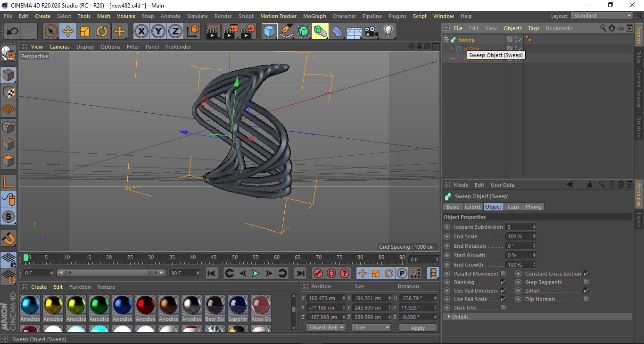Screen dimensions: 644x344
Task: Activate the Scale tool
Action: (85, 32)
